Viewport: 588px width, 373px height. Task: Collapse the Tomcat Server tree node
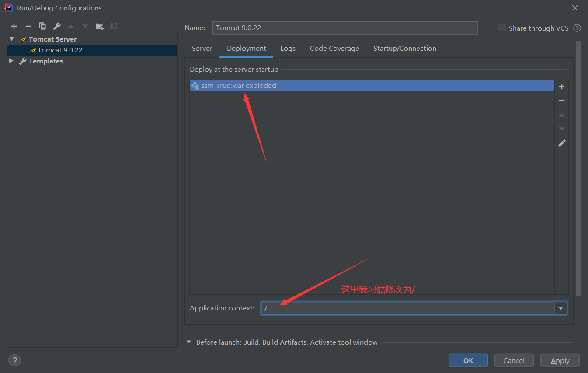(x=11, y=39)
